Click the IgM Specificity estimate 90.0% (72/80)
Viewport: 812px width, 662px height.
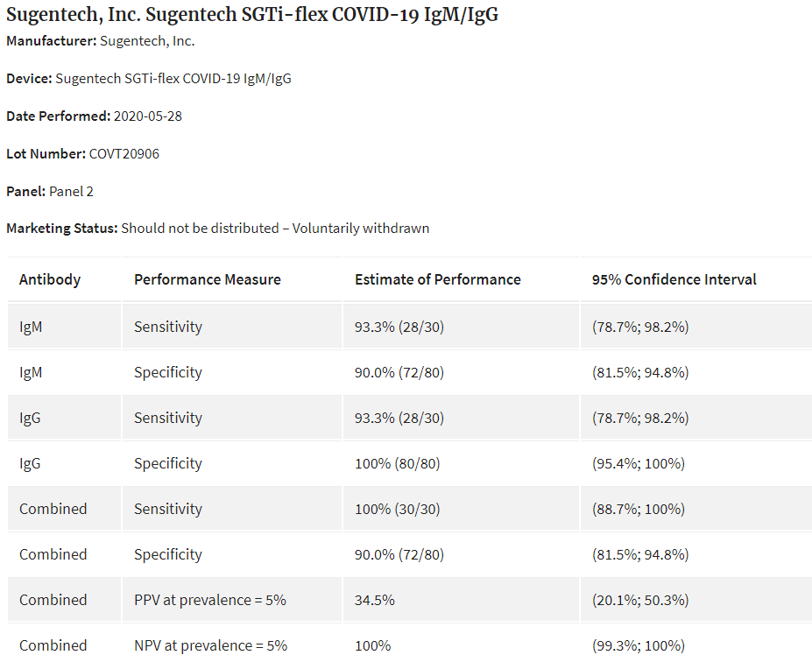click(x=399, y=373)
